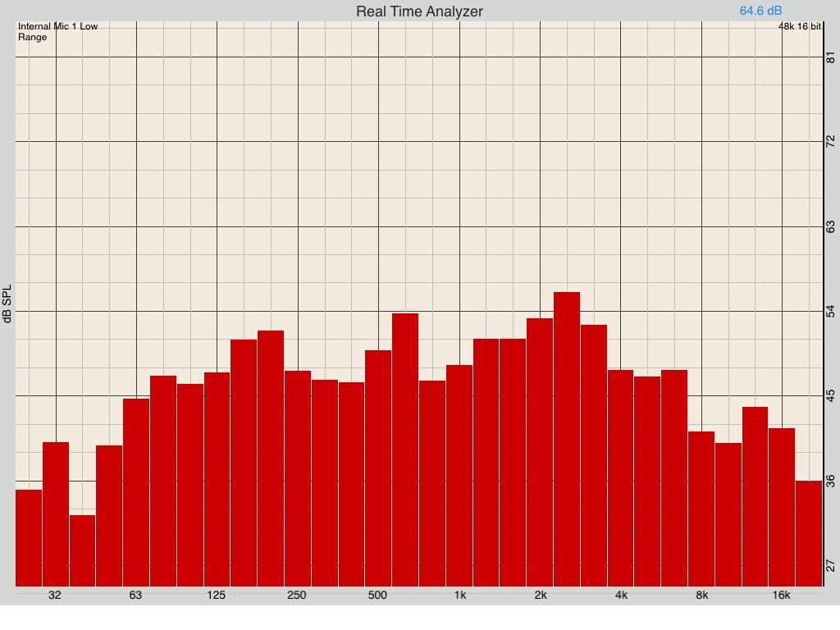The image size is (840, 630).
Task: Click the 32 frequency axis label
Action: (55, 595)
